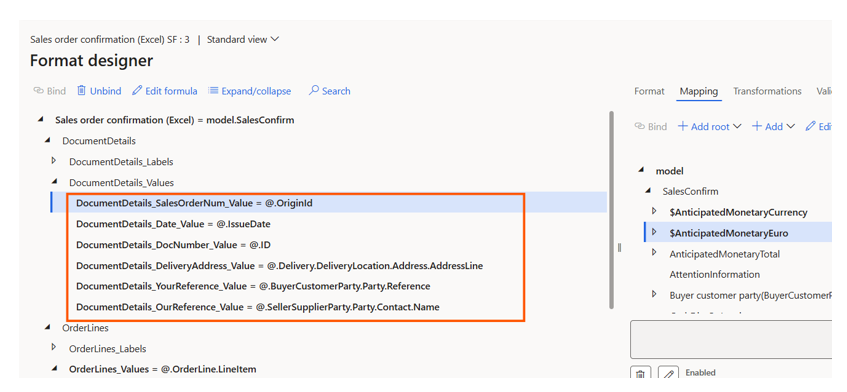Click the Sales order confirmation (Excel) SF : 3 title
The image size is (847, 392).
coord(110,39)
